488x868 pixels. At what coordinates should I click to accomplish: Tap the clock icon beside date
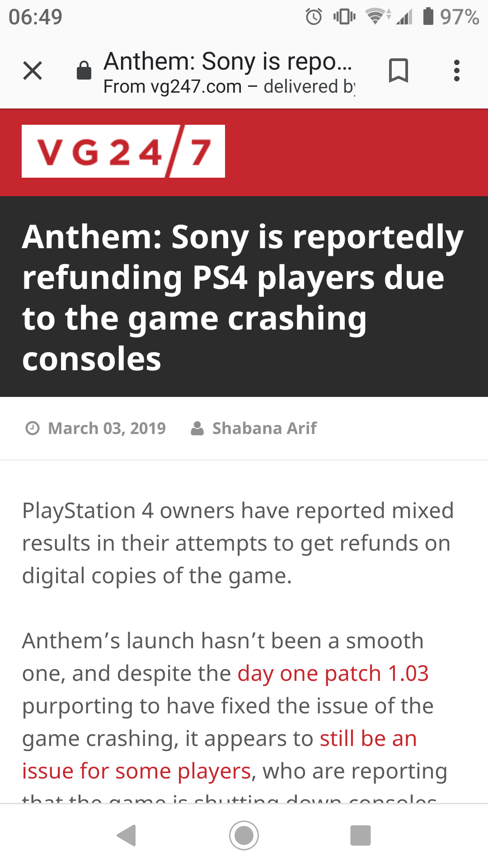(33, 428)
